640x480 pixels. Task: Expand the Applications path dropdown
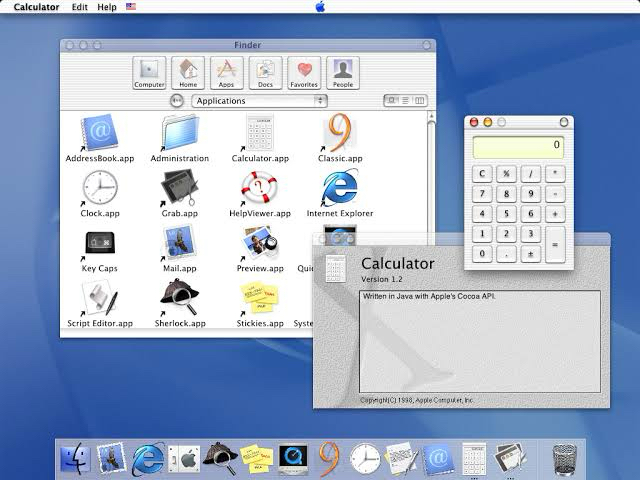tap(260, 101)
